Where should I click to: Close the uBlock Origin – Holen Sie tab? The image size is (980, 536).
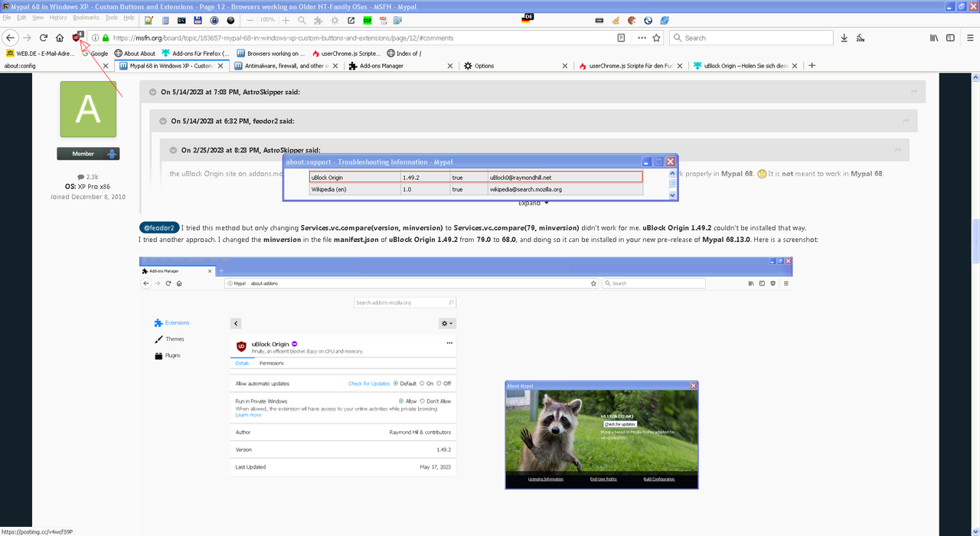[x=795, y=66]
